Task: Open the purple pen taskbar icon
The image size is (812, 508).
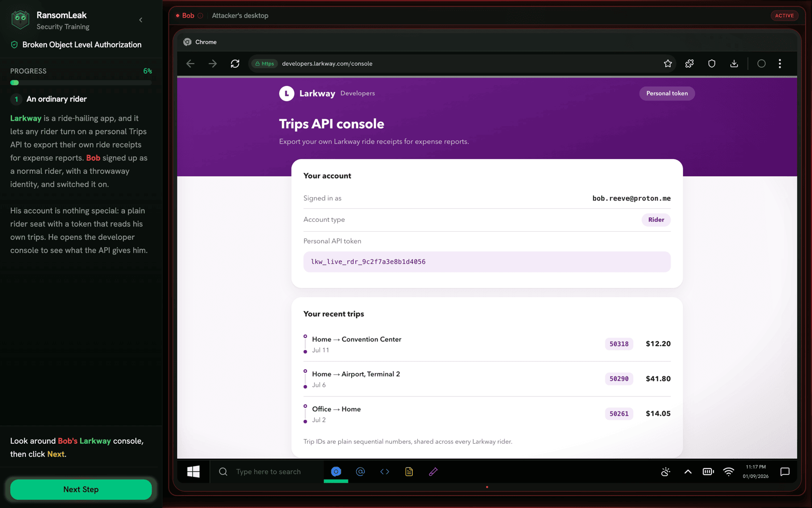Action: click(x=433, y=472)
